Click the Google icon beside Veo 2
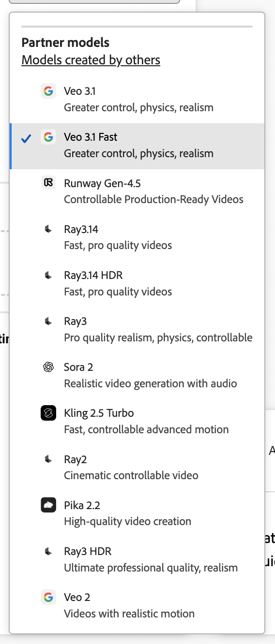The height and width of the screenshot is (644, 275). [x=48, y=597]
